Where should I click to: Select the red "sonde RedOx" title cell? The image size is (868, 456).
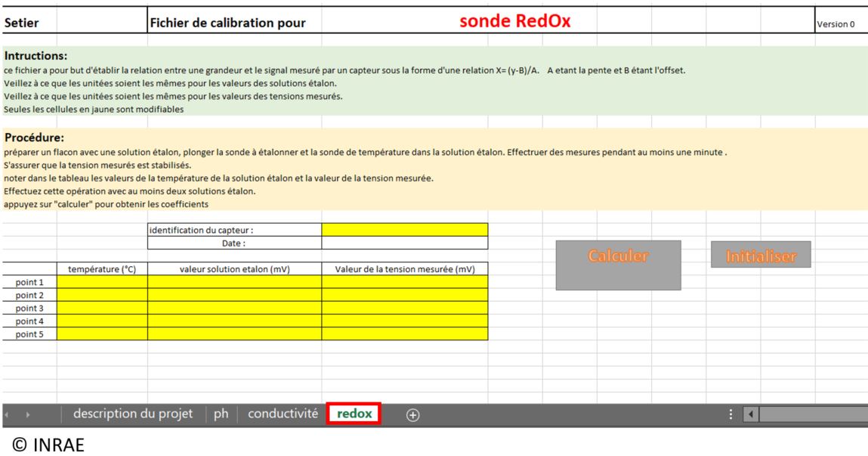515,23
